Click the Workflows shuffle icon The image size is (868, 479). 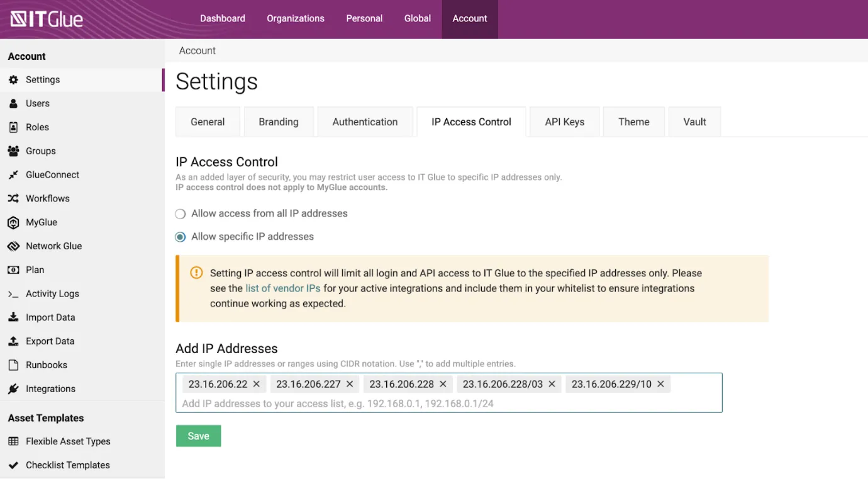click(13, 199)
